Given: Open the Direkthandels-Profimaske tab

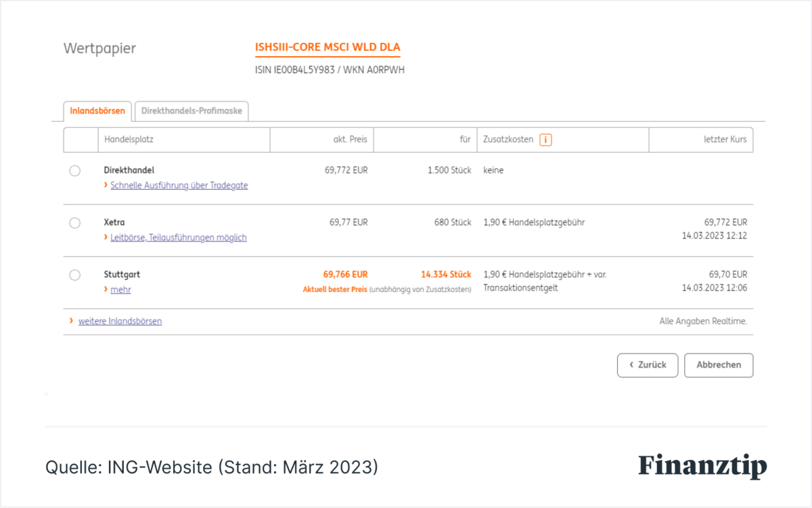Looking at the screenshot, I should [191, 111].
